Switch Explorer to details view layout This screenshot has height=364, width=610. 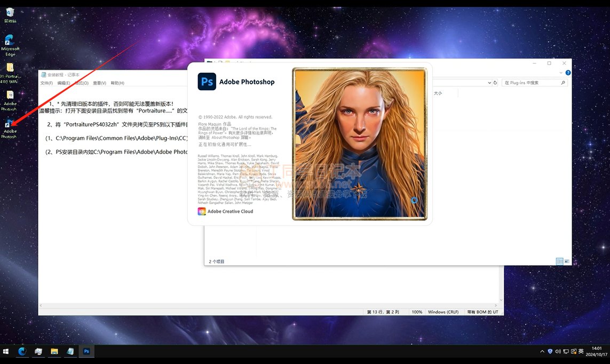tap(559, 262)
